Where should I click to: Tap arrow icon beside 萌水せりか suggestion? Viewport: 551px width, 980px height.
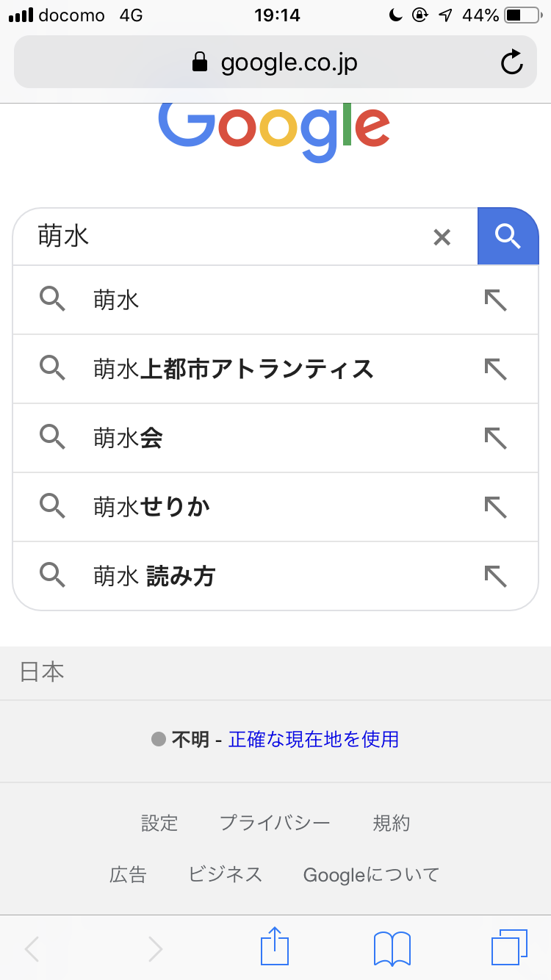click(496, 507)
